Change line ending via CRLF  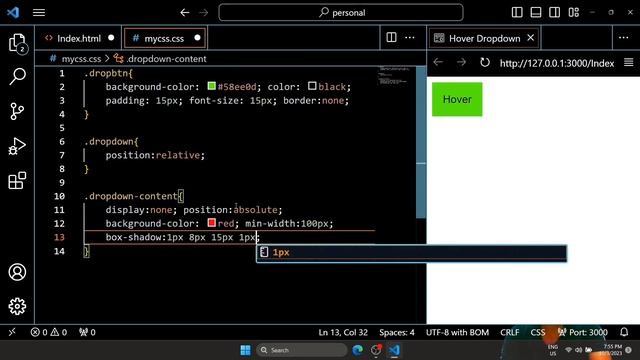[509, 332]
